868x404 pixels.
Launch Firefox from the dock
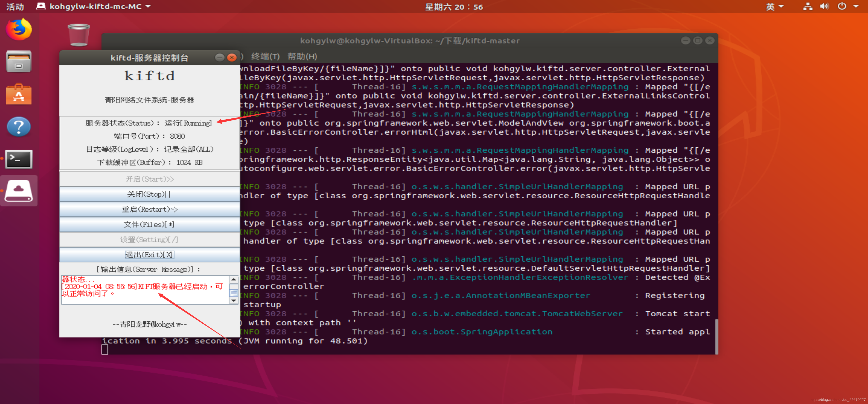pos(19,29)
